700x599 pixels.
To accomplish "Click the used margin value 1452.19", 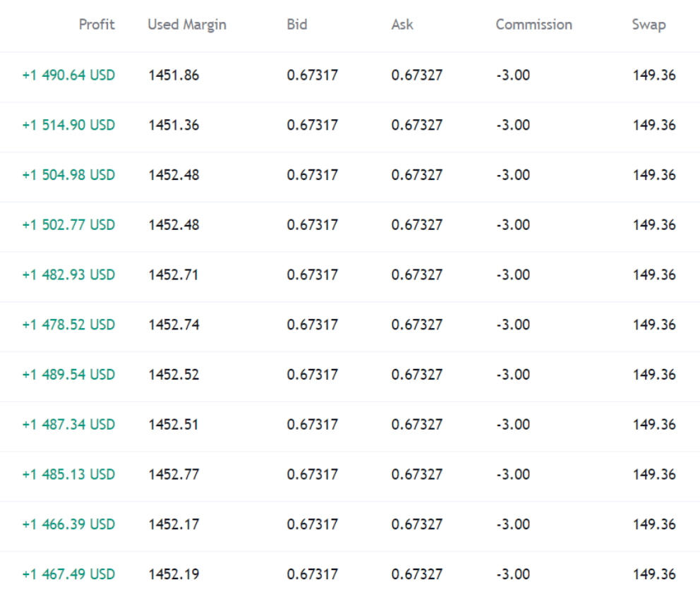I will pyautogui.click(x=174, y=574).
